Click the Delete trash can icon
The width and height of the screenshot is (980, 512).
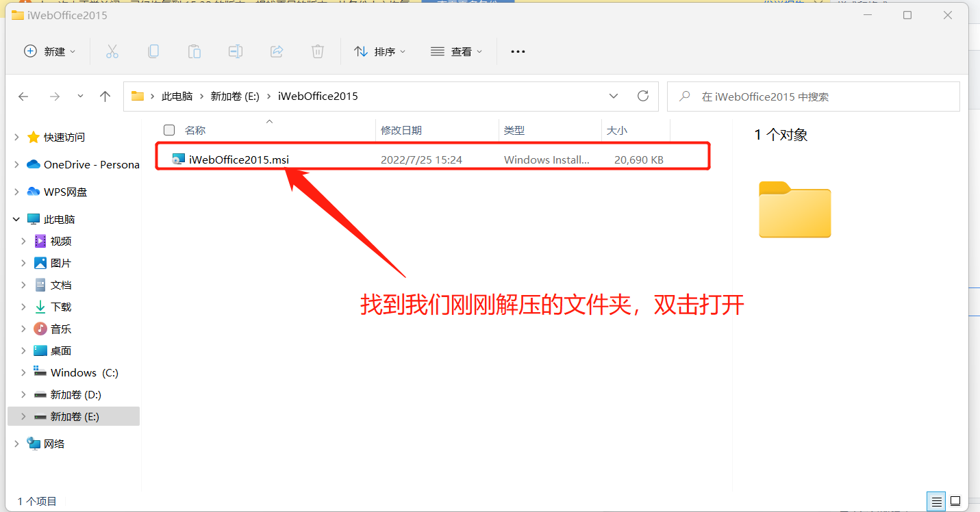[318, 51]
